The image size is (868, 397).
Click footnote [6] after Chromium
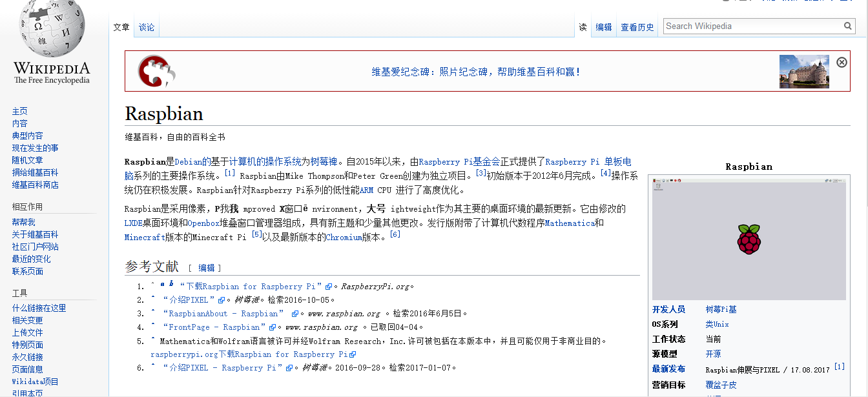coord(395,234)
